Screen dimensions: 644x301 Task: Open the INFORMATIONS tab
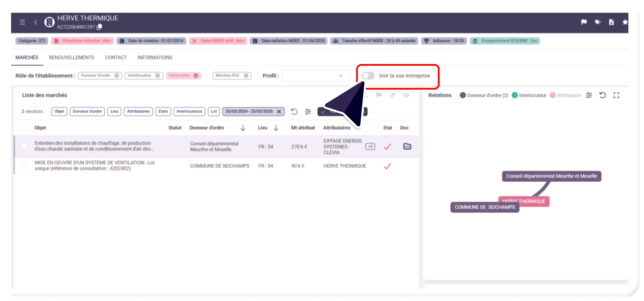coord(155,57)
